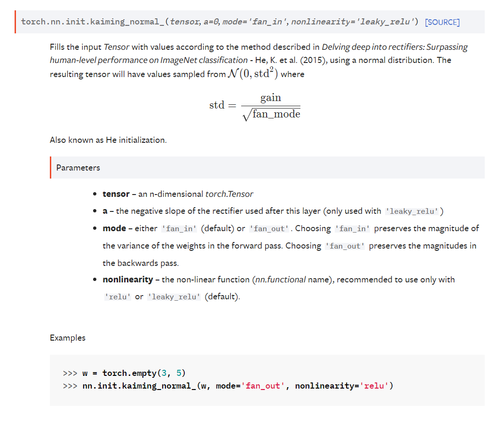504x421 pixels.
Task: Click the bold 'tensor' parameter name
Action: pyautogui.click(x=116, y=194)
